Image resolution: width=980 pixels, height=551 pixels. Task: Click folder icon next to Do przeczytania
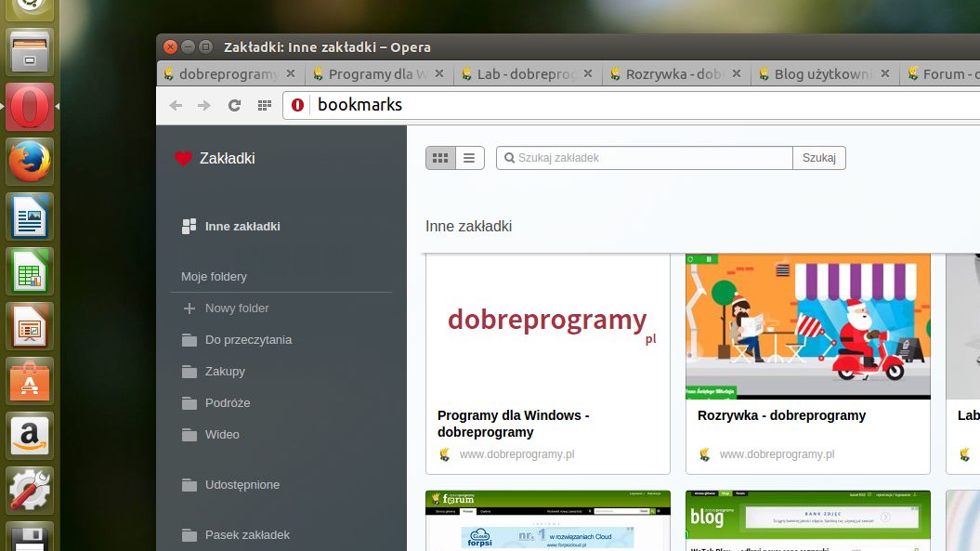189,339
